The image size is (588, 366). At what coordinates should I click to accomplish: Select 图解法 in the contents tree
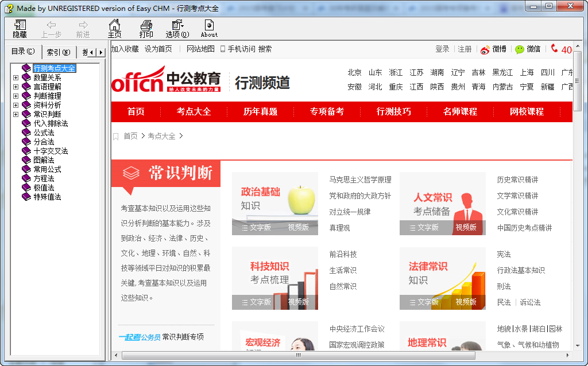tap(44, 160)
